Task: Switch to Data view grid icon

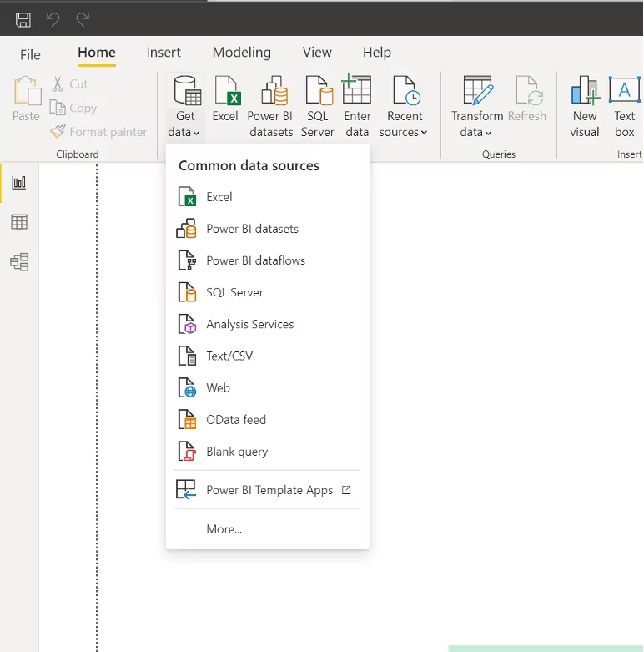Action: click(19, 222)
